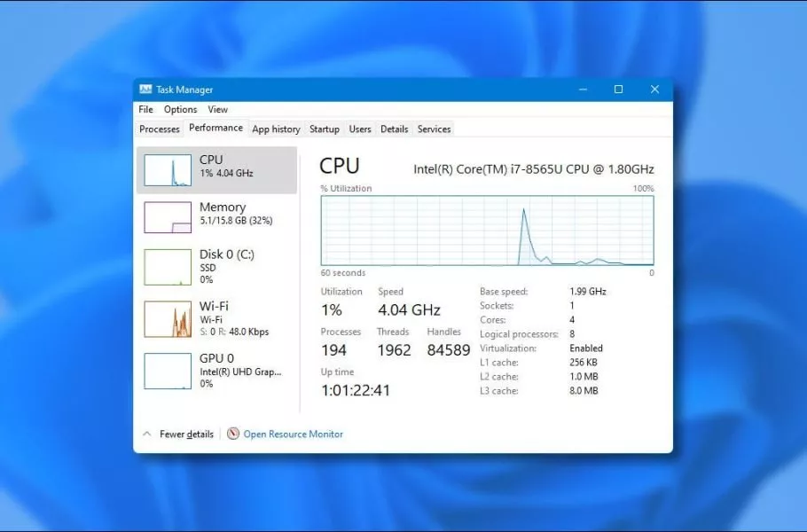Click the 4.04 GHz speed value
This screenshot has width=807, height=532.
point(409,309)
